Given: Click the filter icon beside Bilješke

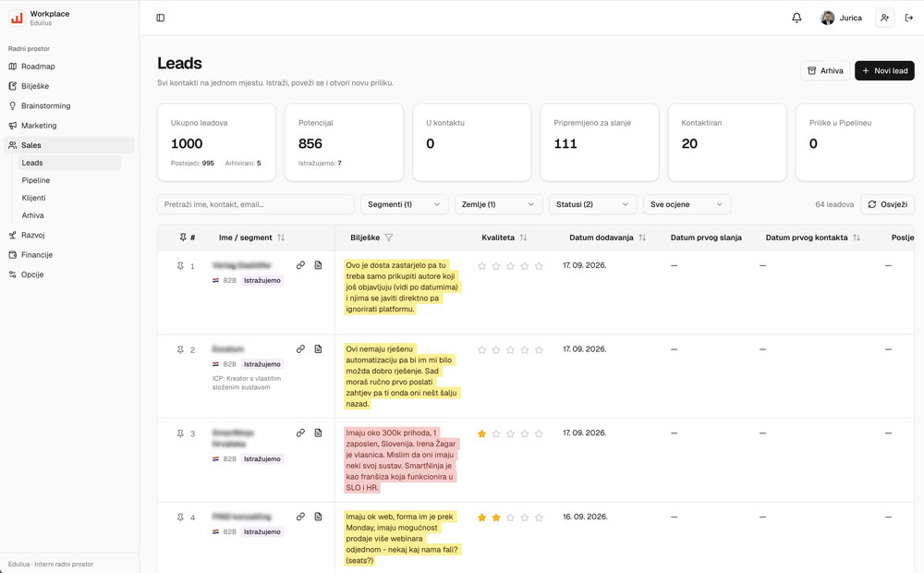Looking at the screenshot, I should (389, 238).
